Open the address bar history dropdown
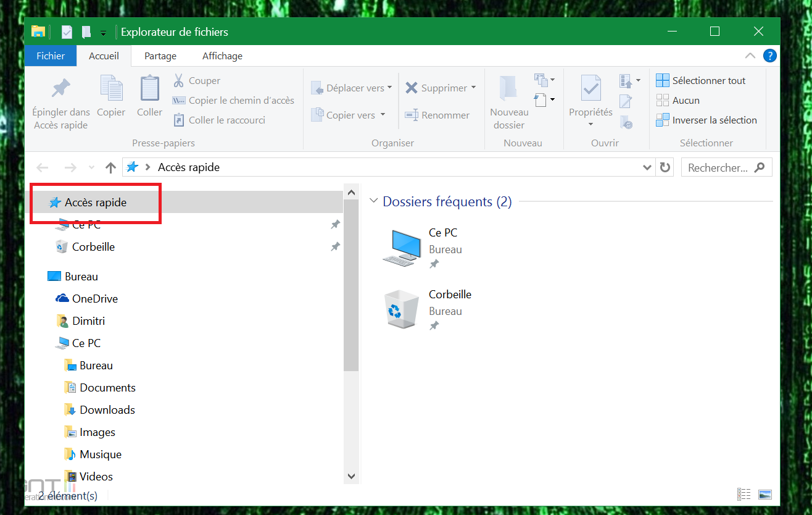The height and width of the screenshot is (515, 812). tap(647, 167)
